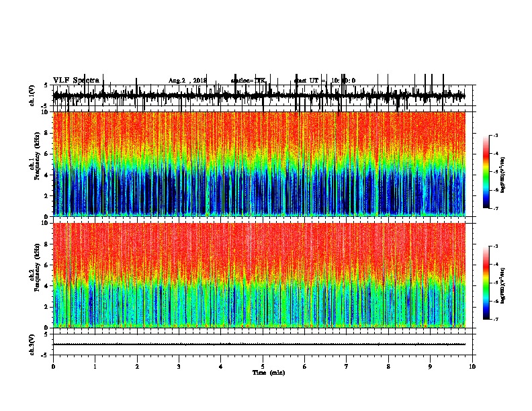The width and height of the screenshot is (532, 411).
Task: Click inside the ch.1 voltage waveform panel
Action: click(x=263, y=95)
